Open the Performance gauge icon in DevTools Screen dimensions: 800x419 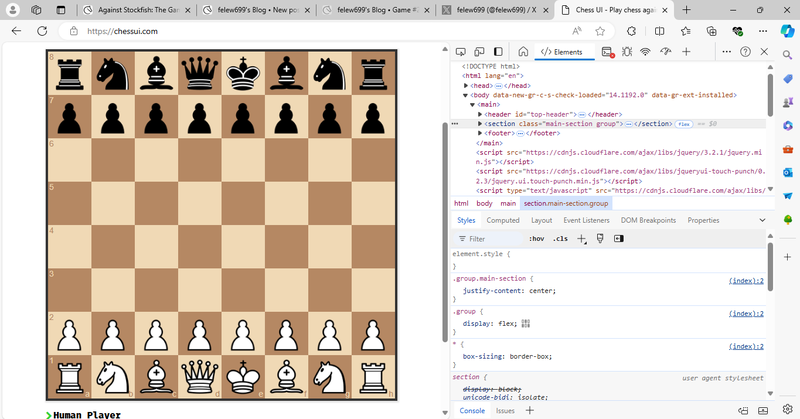pyautogui.click(x=666, y=52)
